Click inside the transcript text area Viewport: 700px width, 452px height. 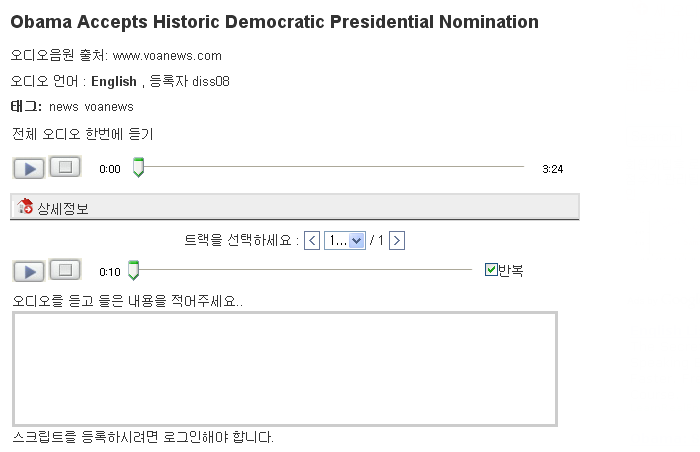285,369
